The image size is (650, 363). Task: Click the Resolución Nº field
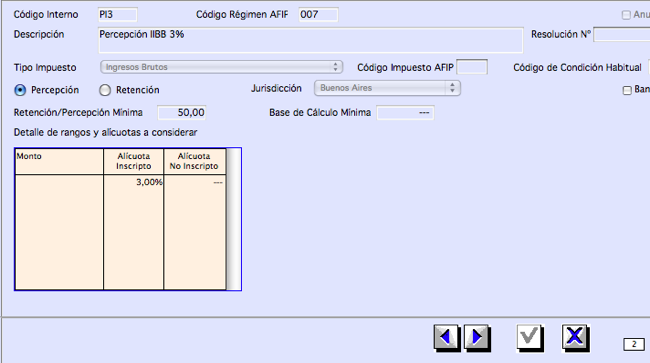(x=621, y=34)
